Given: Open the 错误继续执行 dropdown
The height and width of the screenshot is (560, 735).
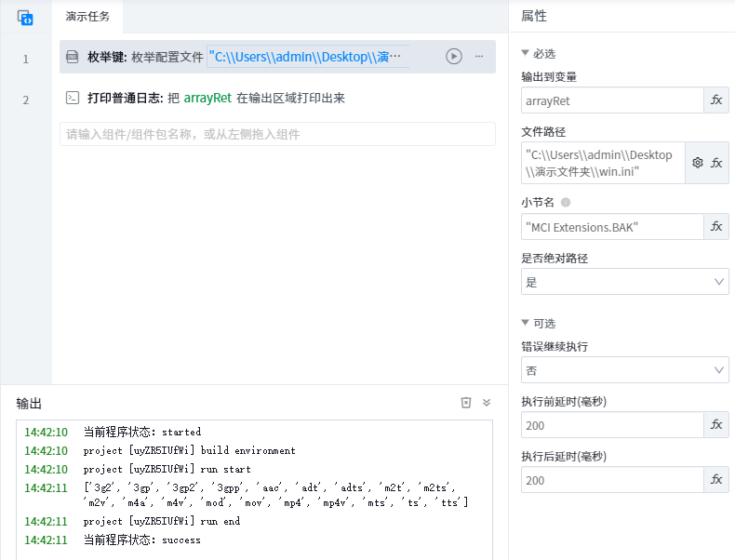Looking at the screenshot, I should [624, 370].
